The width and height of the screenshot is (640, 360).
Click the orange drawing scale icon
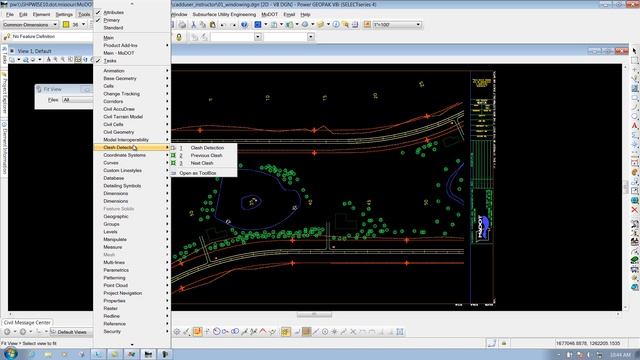click(x=367, y=24)
